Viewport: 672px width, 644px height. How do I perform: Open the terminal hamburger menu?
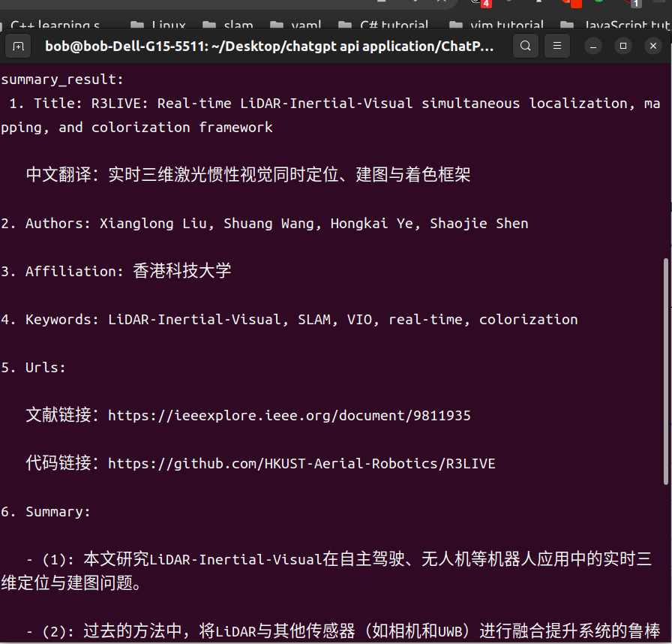557,46
